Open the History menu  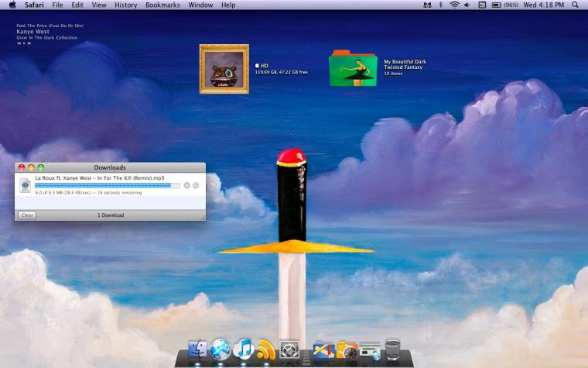click(x=125, y=5)
